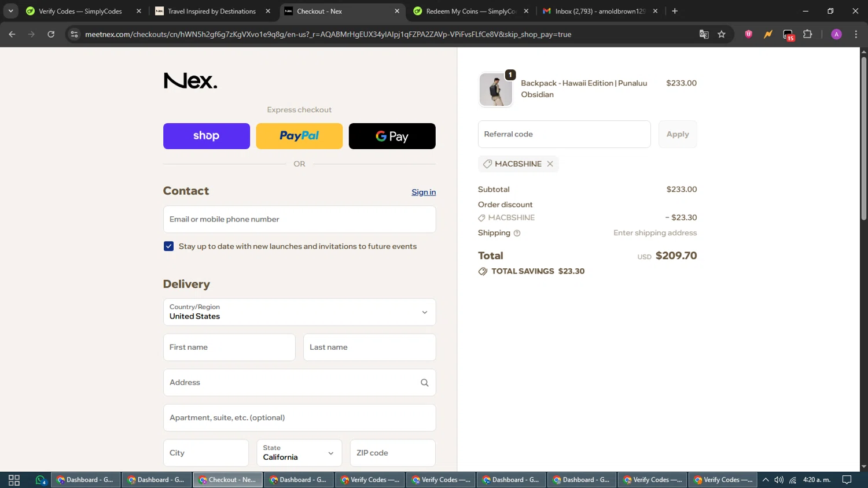
Task: Bookmark this page with the star
Action: tap(722, 34)
